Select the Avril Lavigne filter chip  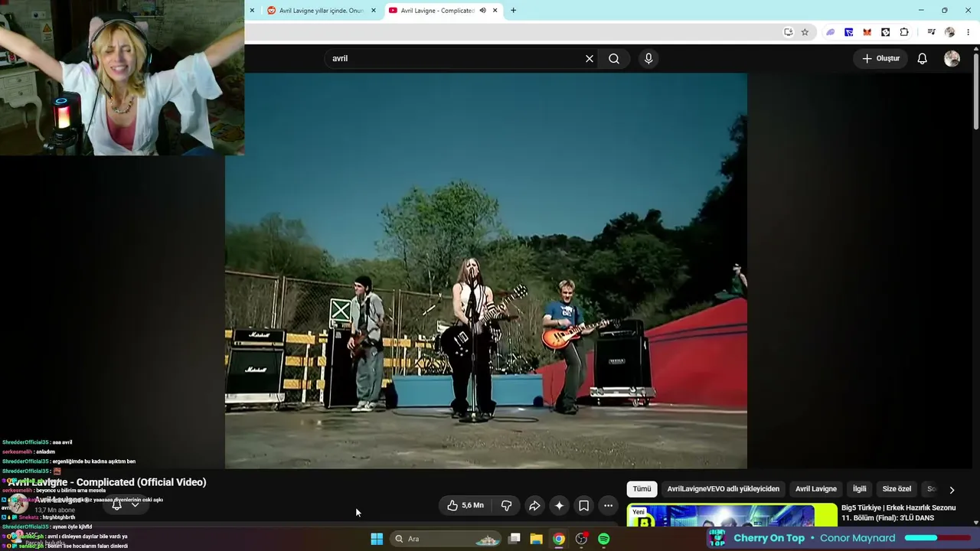coord(816,489)
